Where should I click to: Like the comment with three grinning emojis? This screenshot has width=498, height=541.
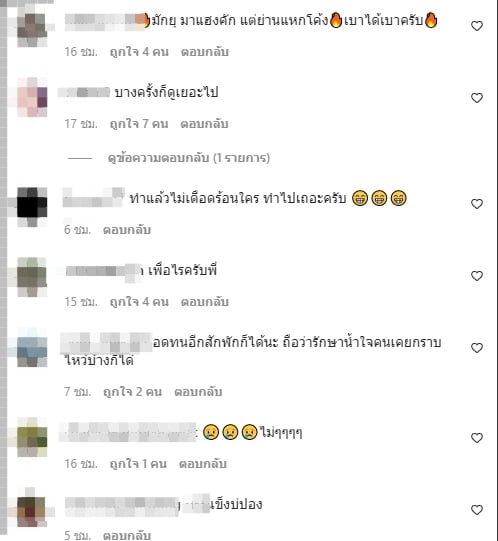pyautogui.click(x=477, y=204)
